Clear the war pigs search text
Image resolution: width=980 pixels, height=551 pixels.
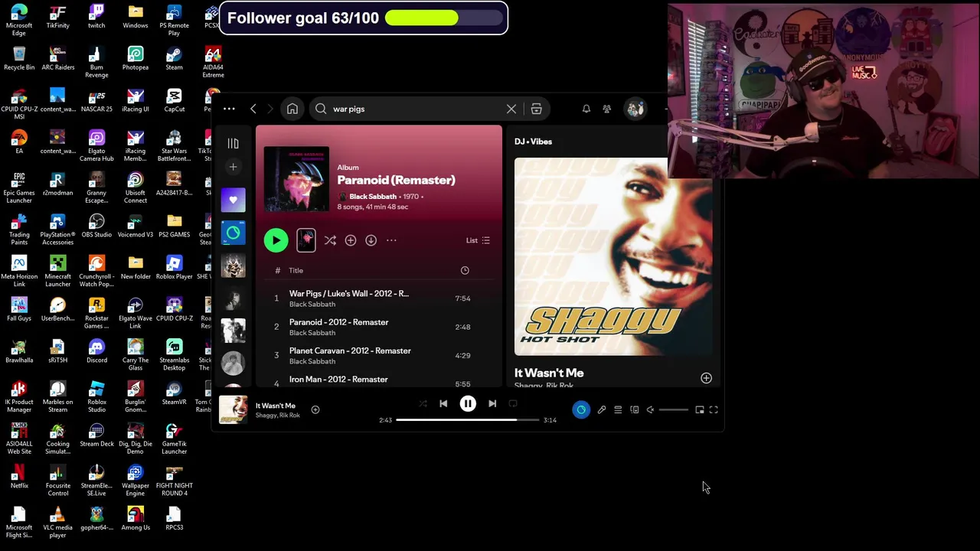511,109
